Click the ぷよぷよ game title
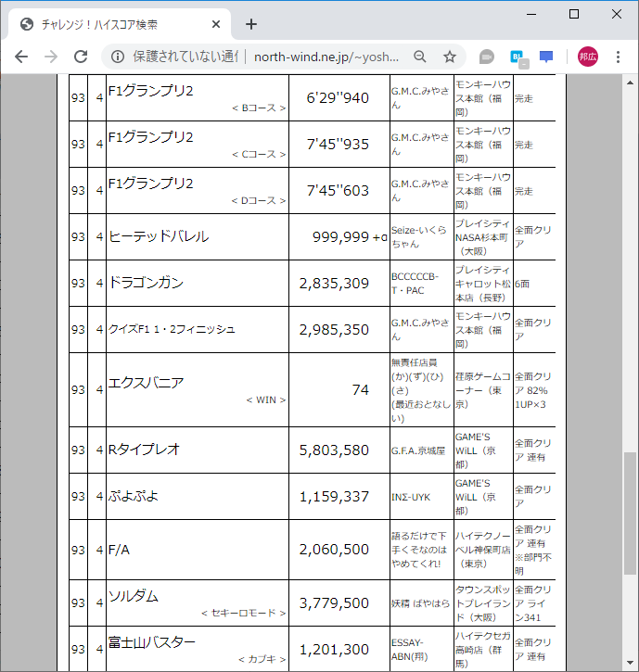The width and height of the screenshot is (639, 672). pyautogui.click(x=133, y=496)
